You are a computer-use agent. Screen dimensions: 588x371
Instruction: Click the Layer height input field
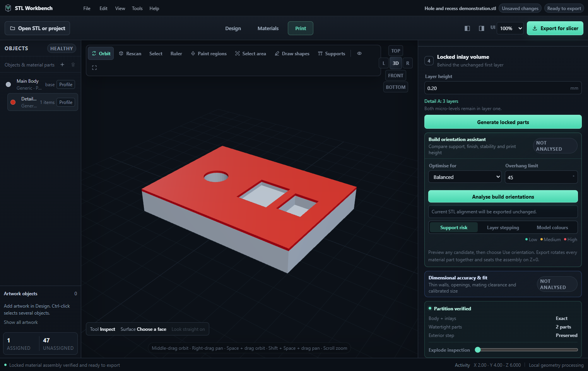(503, 88)
